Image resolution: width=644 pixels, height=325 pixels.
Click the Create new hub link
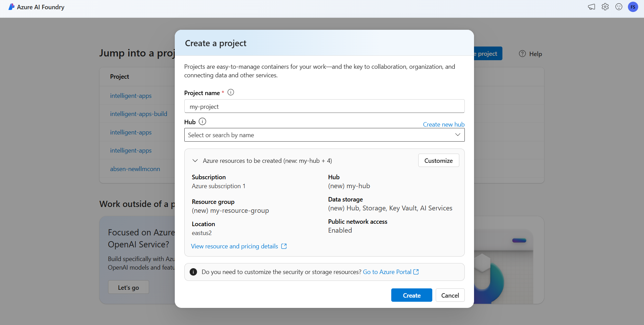pyautogui.click(x=444, y=125)
